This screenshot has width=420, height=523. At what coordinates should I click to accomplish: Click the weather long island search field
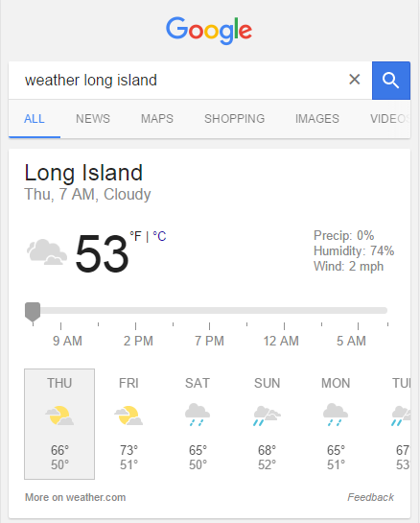(x=180, y=81)
